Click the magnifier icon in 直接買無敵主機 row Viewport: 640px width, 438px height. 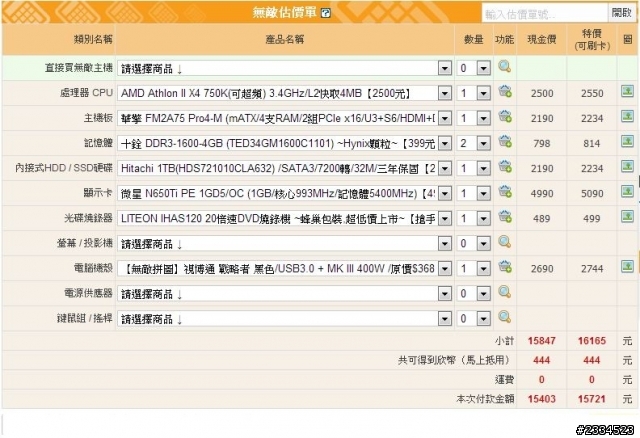point(504,67)
